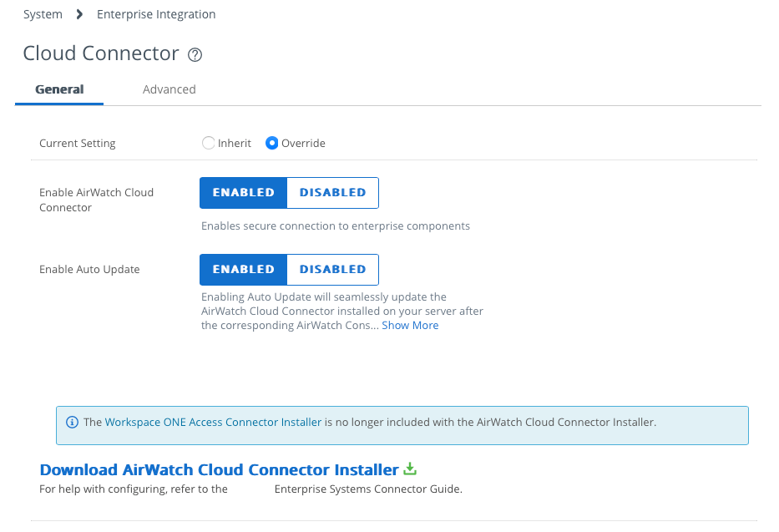Viewport: 779px width, 532px height.
Task: Navigate to Enterprise Integration breadcrumb
Action: coord(156,14)
